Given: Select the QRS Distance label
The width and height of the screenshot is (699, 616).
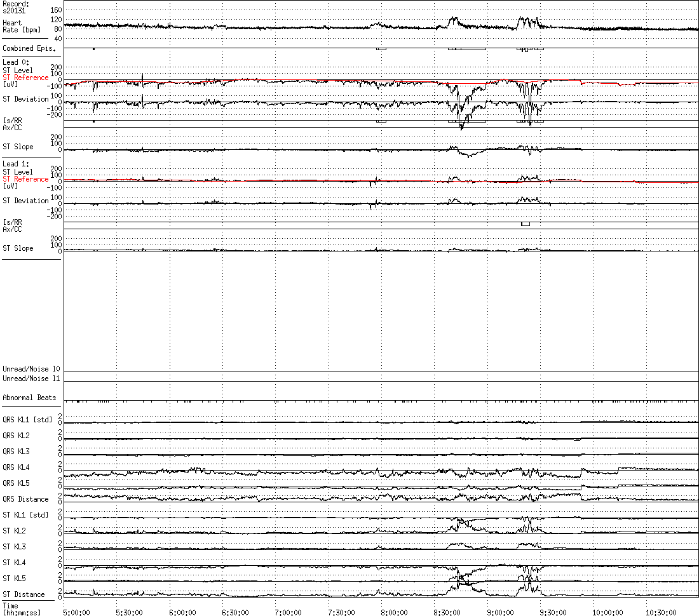Looking at the screenshot, I should coord(25,499).
